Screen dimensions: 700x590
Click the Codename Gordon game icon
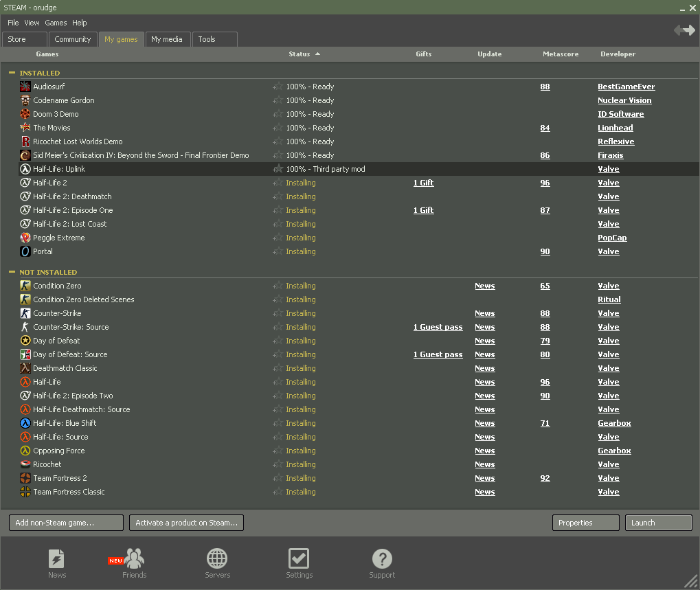click(25, 100)
